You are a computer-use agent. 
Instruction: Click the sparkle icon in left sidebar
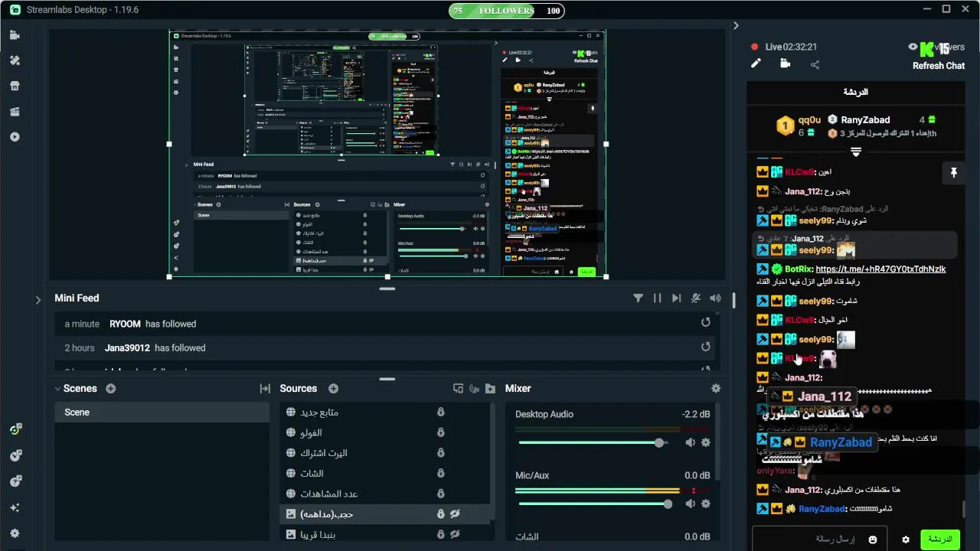coord(15,507)
